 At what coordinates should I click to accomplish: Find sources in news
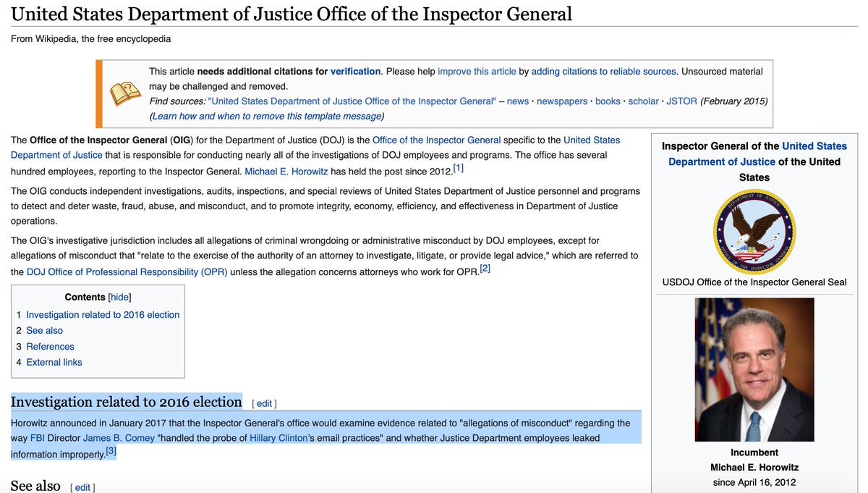pos(518,101)
